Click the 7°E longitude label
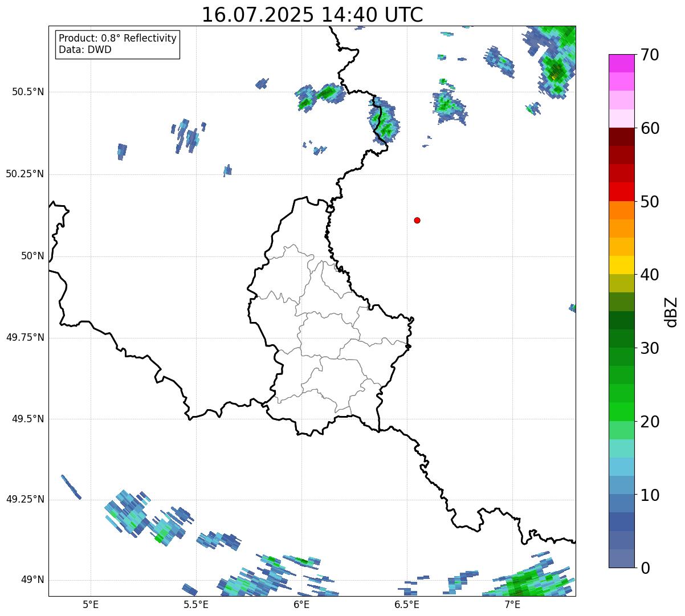 click(x=512, y=605)
